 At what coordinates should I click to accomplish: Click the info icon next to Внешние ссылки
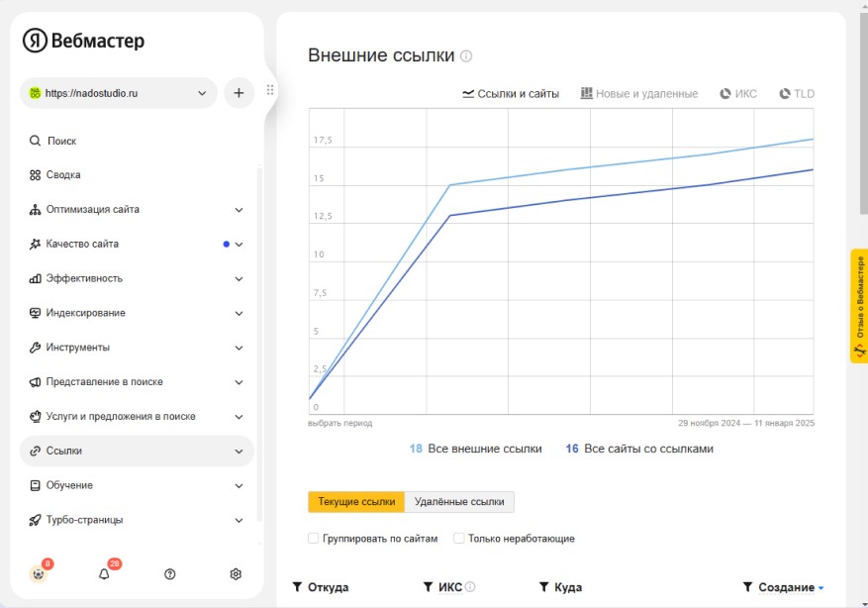(466, 56)
